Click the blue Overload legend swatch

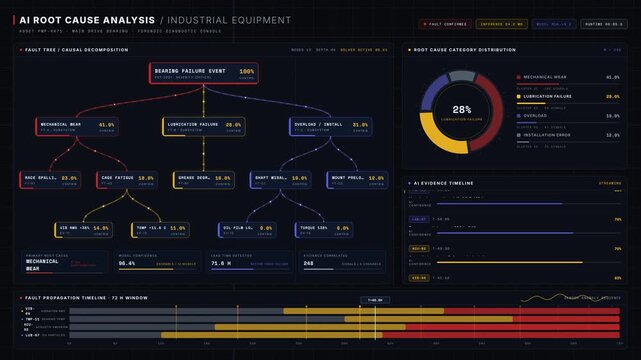tap(519, 116)
